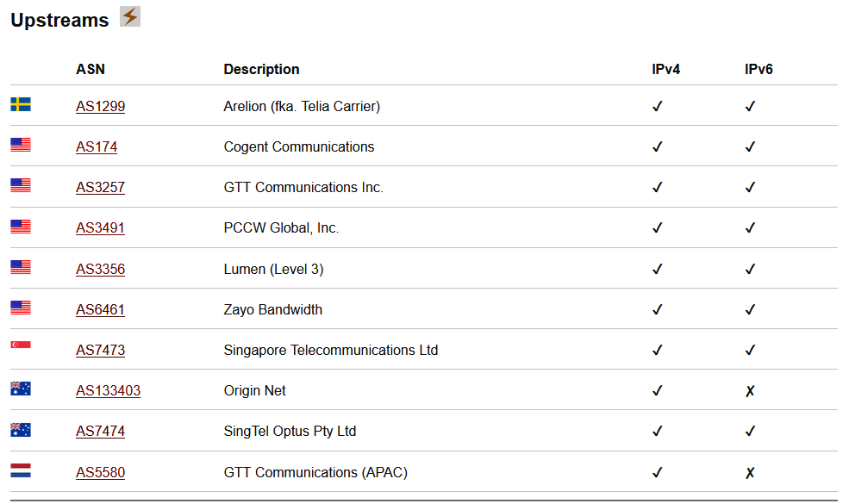Click the IPv6 checkmark for Zayo Bandwidth

pos(750,309)
